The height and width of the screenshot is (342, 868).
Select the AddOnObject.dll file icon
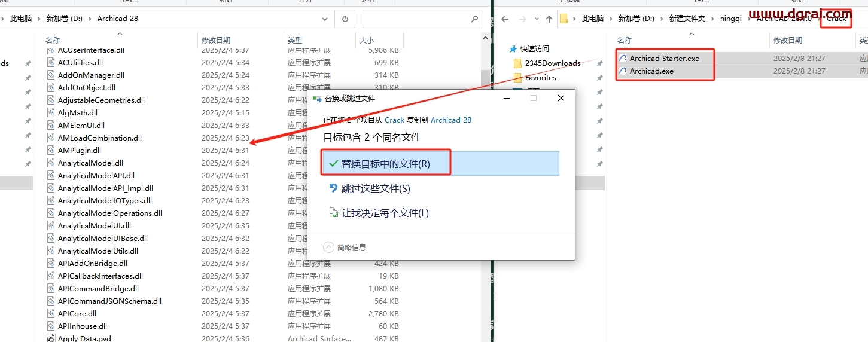click(x=51, y=87)
